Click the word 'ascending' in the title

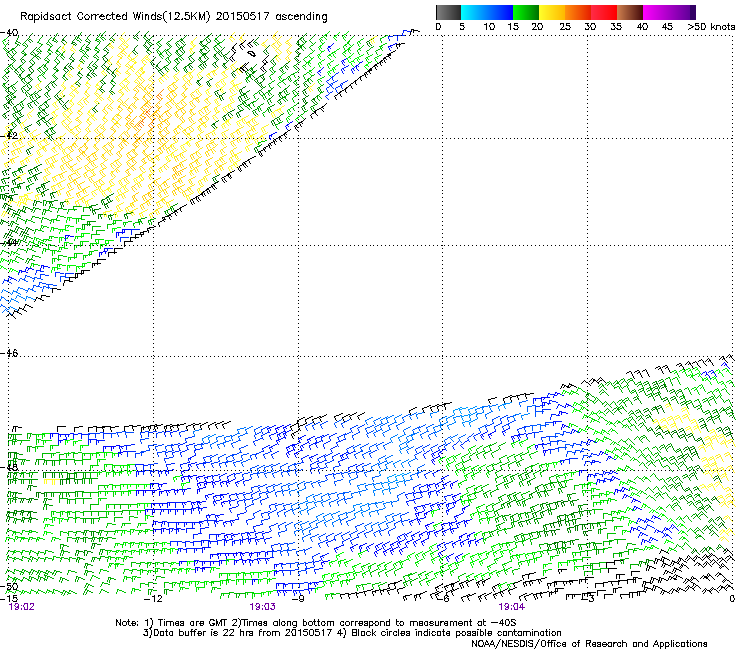301,17
